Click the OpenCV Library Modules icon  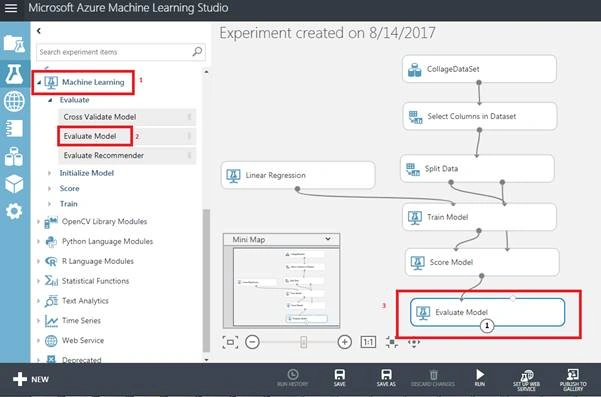51,221
